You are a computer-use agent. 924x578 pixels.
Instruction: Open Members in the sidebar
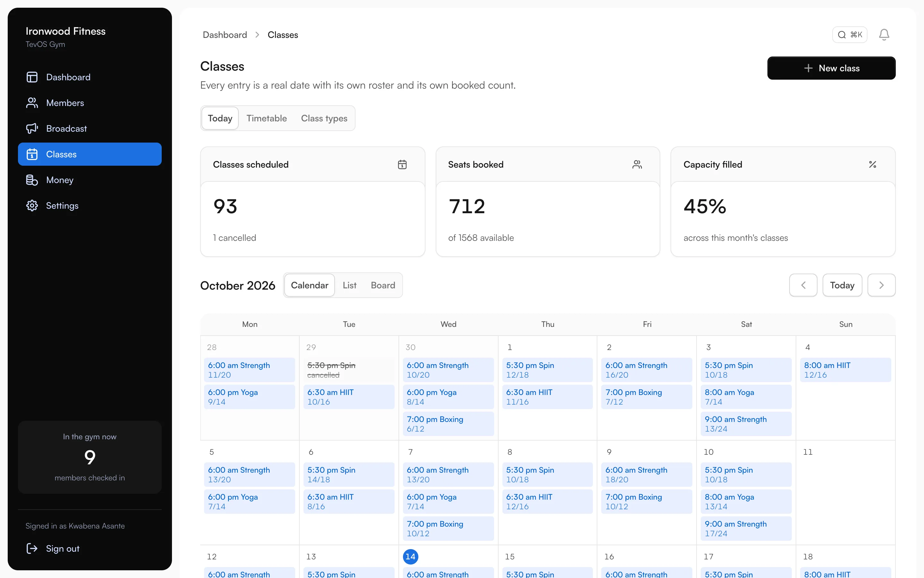[90, 103]
